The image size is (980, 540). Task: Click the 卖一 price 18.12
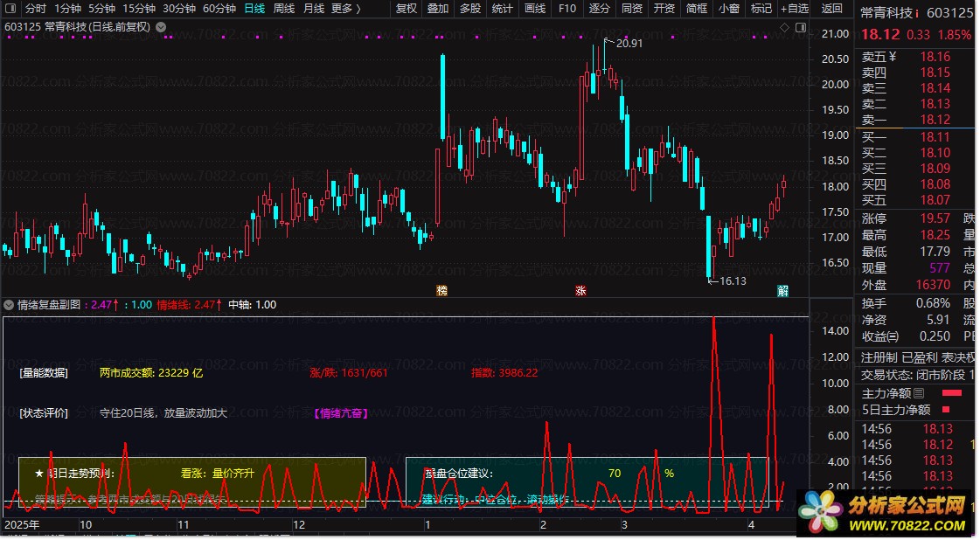click(x=935, y=120)
